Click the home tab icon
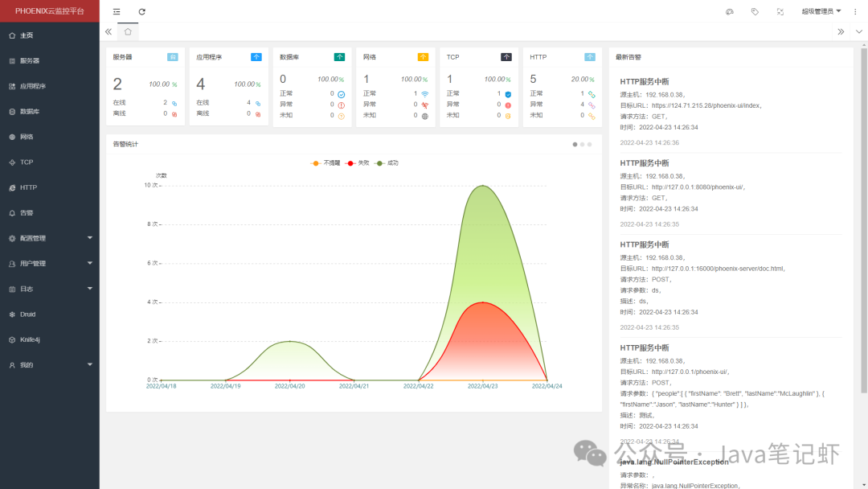Image resolution: width=868 pixels, height=489 pixels. click(128, 31)
